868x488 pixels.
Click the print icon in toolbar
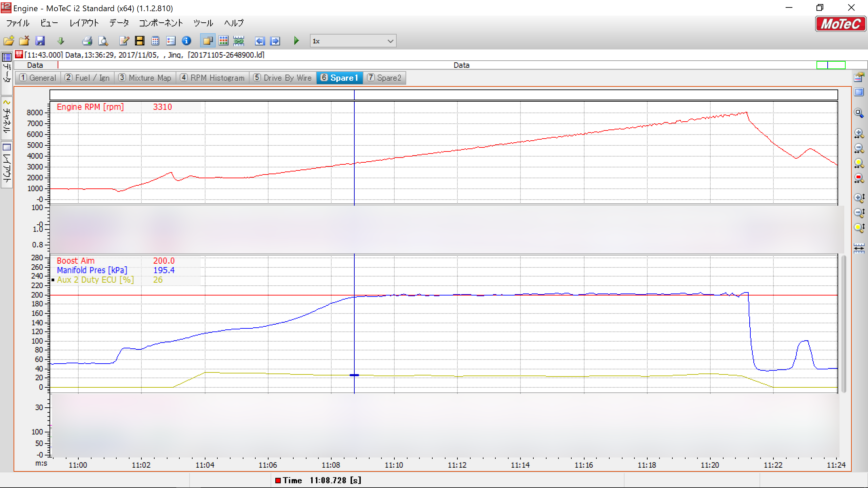87,41
